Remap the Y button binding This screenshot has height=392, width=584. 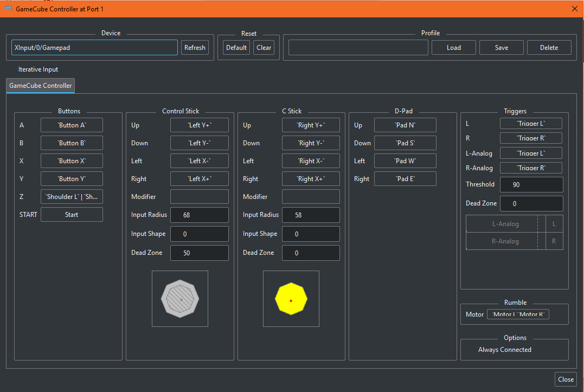pyautogui.click(x=72, y=179)
